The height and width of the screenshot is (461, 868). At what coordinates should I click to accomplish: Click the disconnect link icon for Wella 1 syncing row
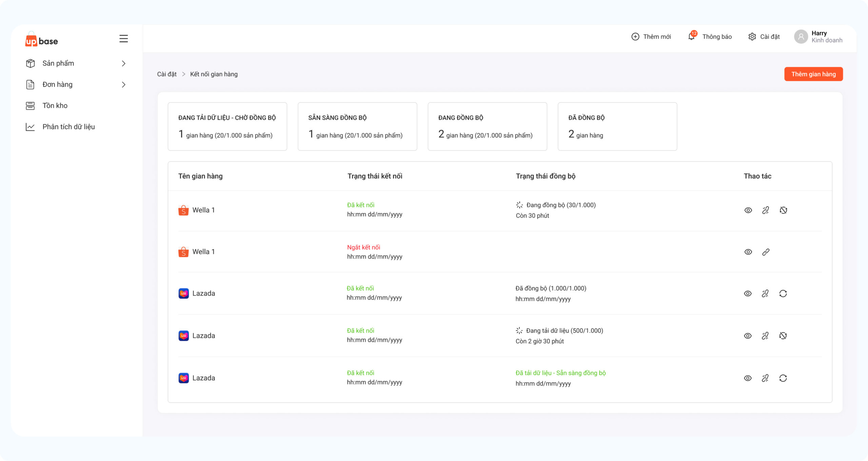tap(766, 210)
